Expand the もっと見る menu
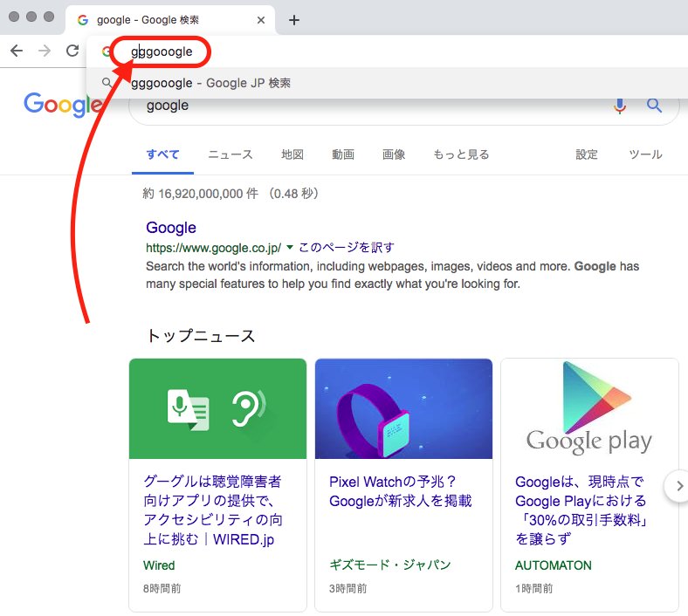This screenshot has width=688, height=616. (461, 154)
